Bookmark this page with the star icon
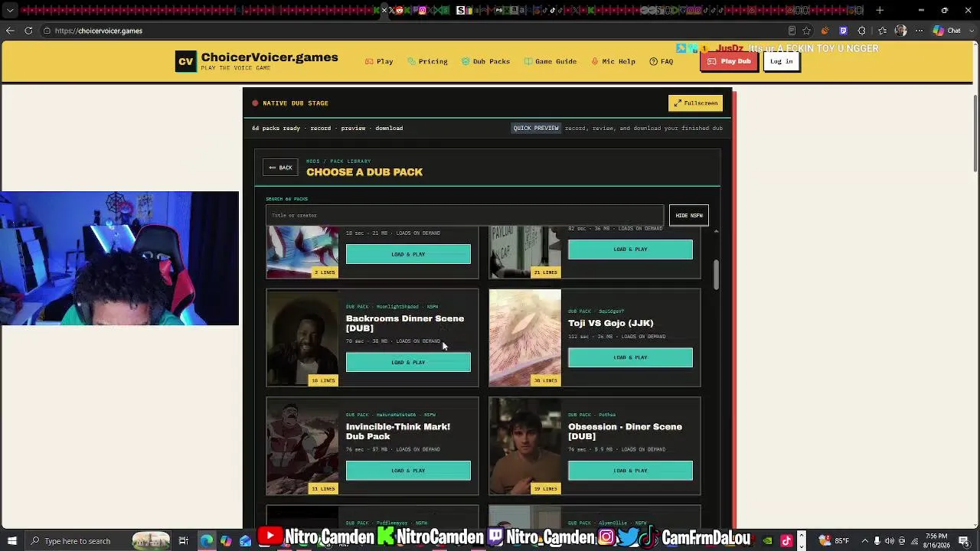The image size is (980, 551). click(806, 31)
